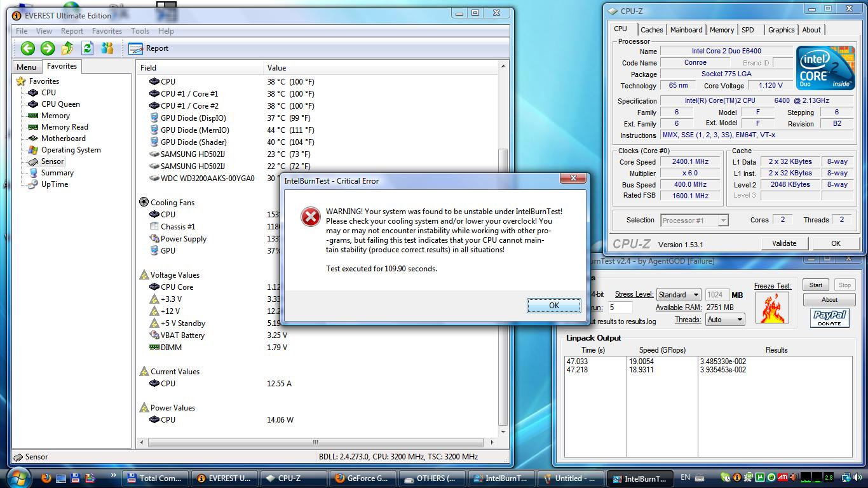Click the times to run field
Viewport: 868px width, 488px height.
coord(620,308)
